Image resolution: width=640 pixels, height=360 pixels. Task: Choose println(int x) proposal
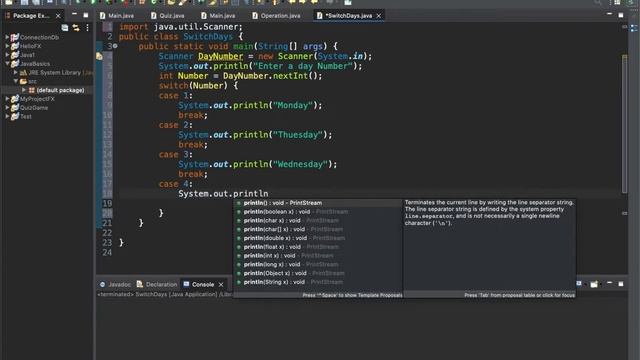pos(318,256)
